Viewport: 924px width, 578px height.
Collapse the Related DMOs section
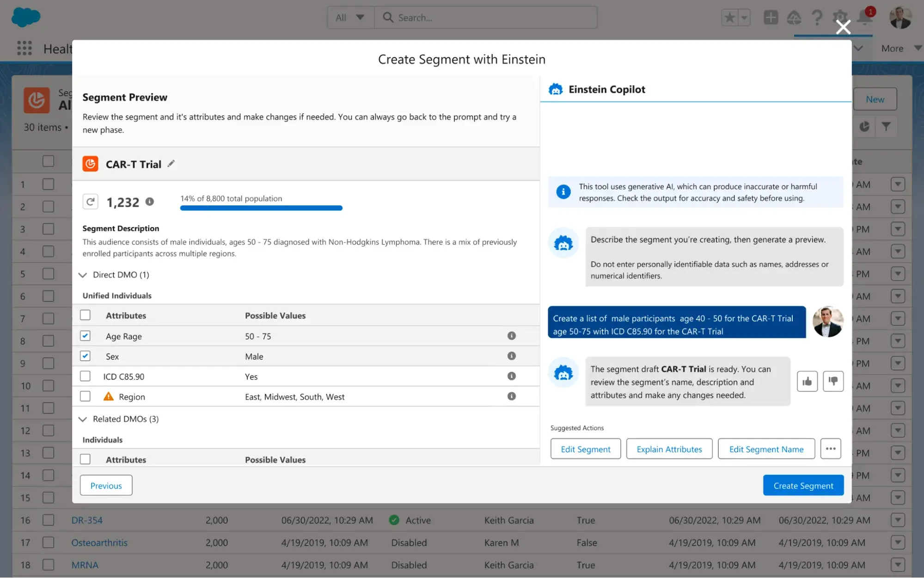point(83,419)
